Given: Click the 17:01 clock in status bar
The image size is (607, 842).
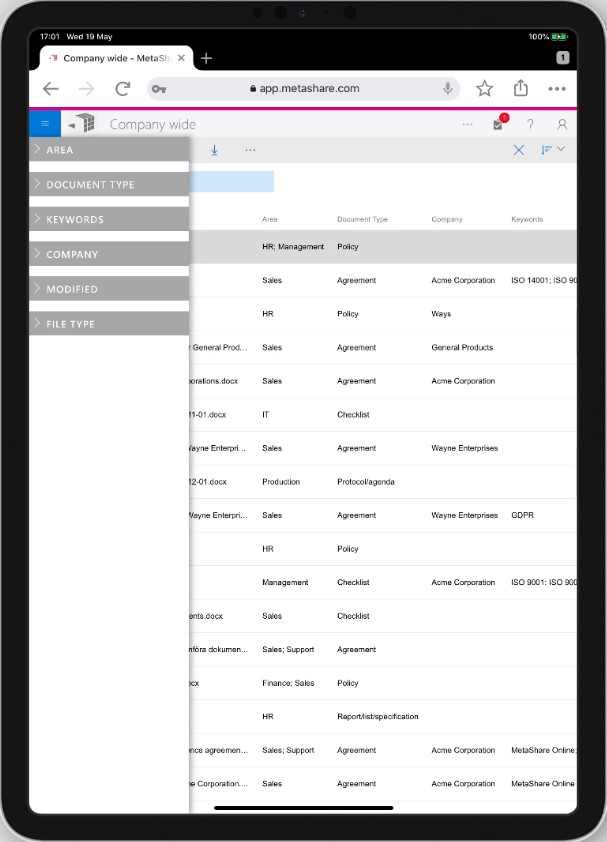Looking at the screenshot, I should [50, 37].
